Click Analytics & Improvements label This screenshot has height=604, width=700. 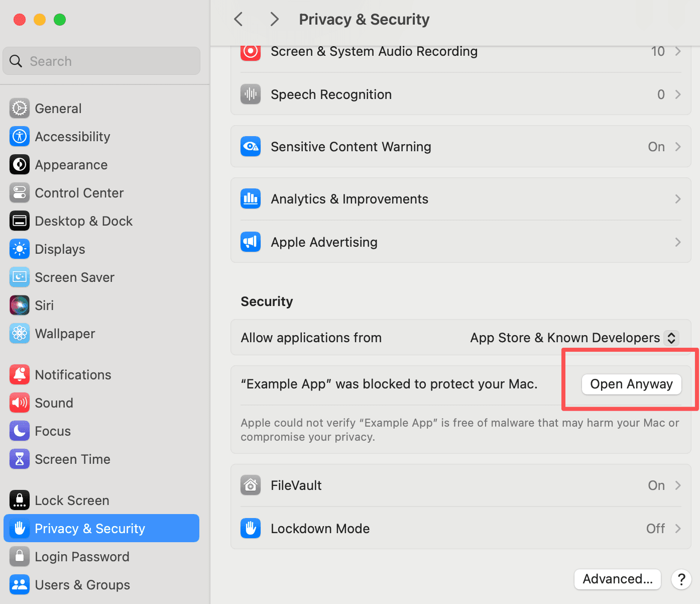349,199
